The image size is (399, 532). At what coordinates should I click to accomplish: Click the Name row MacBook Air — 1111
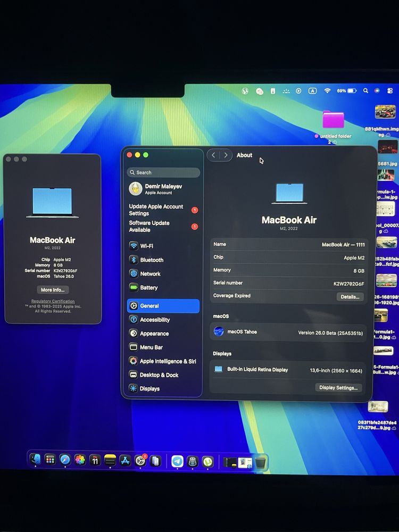click(x=289, y=244)
